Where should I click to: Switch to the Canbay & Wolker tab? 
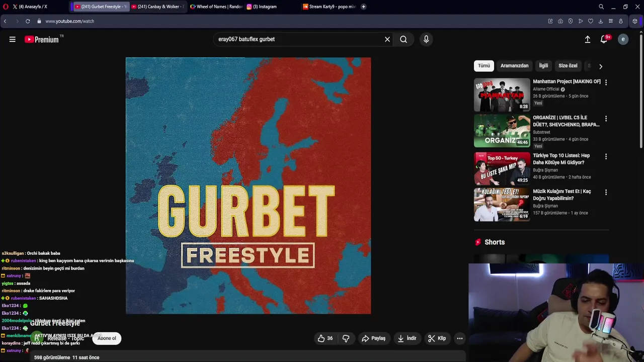[x=157, y=7]
